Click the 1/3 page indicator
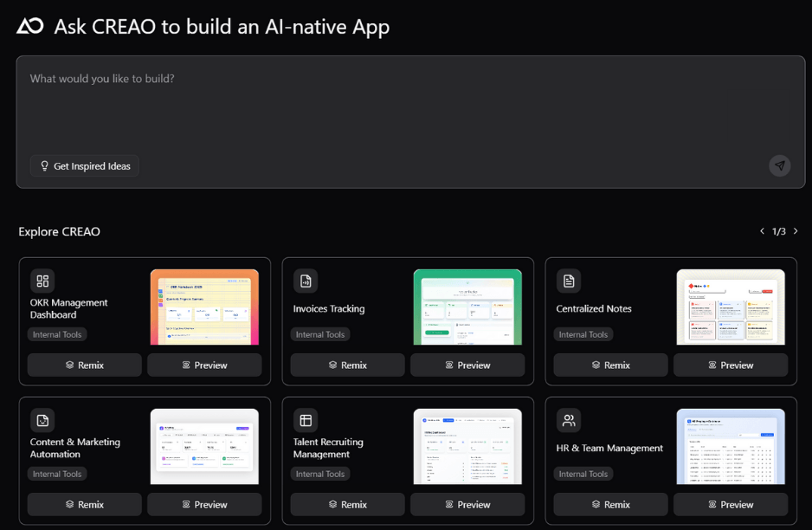The height and width of the screenshot is (530, 812). (x=777, y=231)
